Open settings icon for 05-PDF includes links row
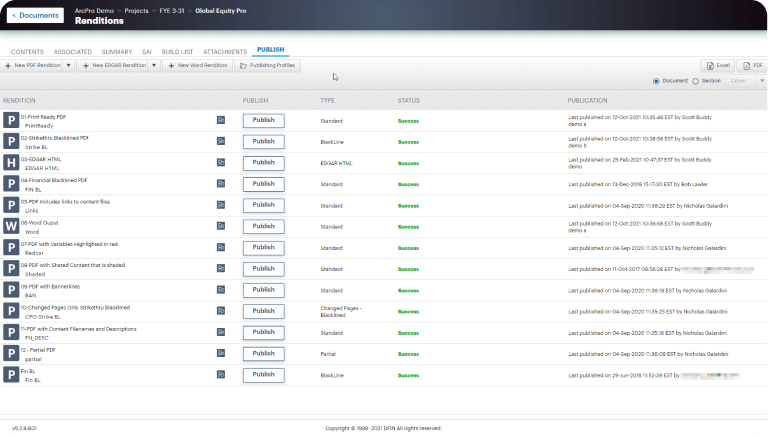This screenshot has height=437, width=768. (x=221, y=205)
